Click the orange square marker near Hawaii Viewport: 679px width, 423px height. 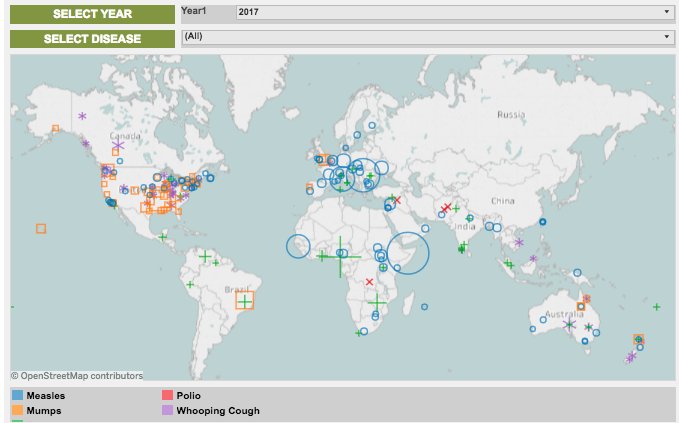pos(41,228)
